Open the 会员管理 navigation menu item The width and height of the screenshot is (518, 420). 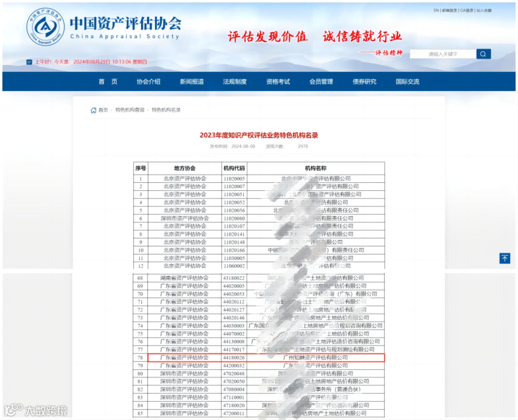[x=321, y=82]
